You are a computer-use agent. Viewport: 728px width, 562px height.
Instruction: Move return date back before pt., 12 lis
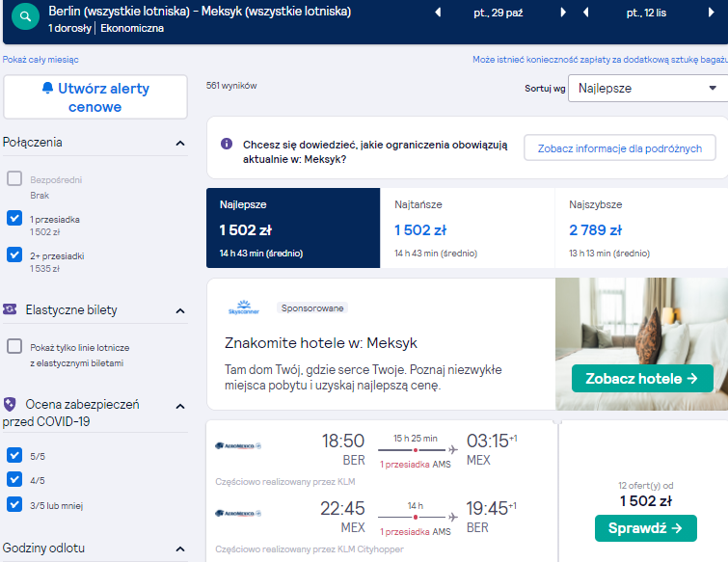pos(586,13)
